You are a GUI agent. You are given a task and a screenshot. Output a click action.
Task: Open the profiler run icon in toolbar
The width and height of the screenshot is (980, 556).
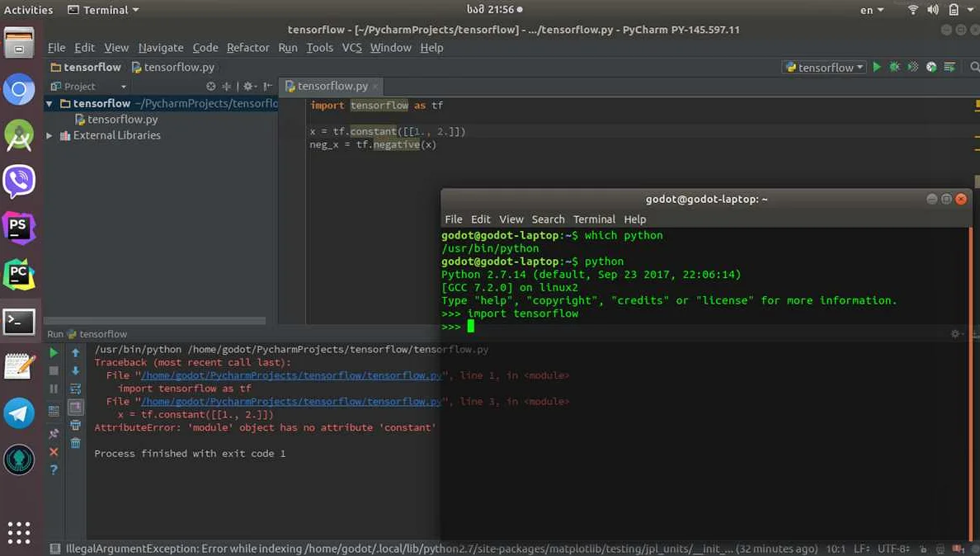[x=931, y=67]
